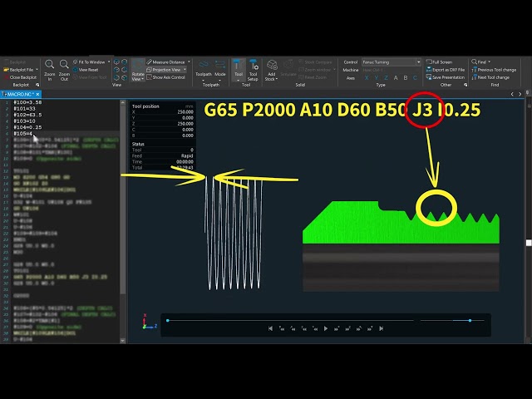The width and height of the screenshot is (532, 399).
Task: Switch to Full Screen
Action: [440, 62]
